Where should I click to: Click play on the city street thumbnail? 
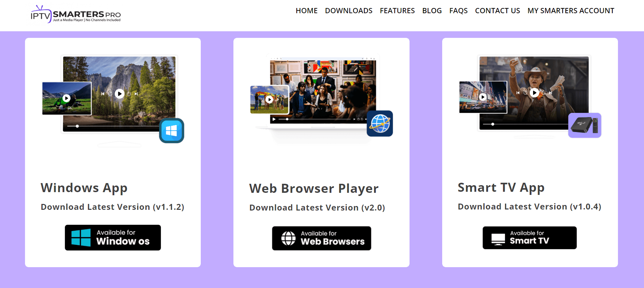click(x=483, y=97)
